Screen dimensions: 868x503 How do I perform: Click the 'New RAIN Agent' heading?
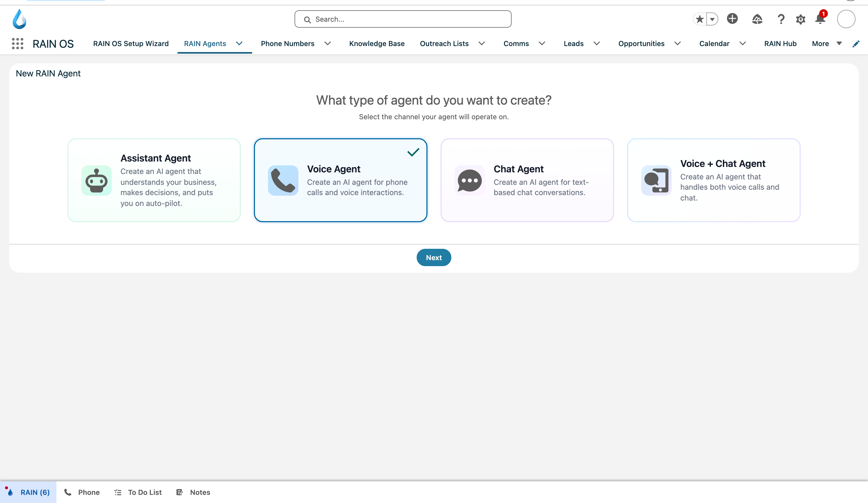[48, 73]
